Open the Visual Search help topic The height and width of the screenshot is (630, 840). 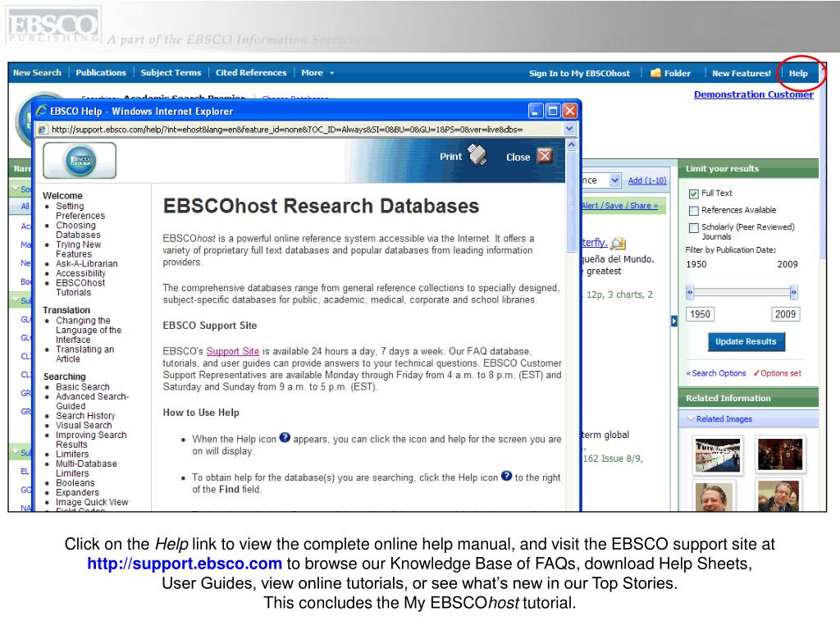pos(84,426)
